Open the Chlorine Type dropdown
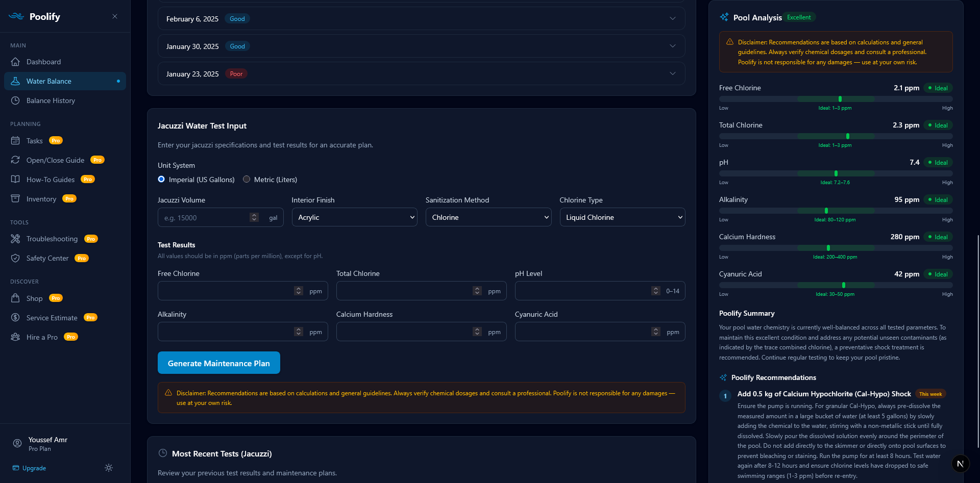Viewport: 980px width, 483px height. tap(622, 217)
